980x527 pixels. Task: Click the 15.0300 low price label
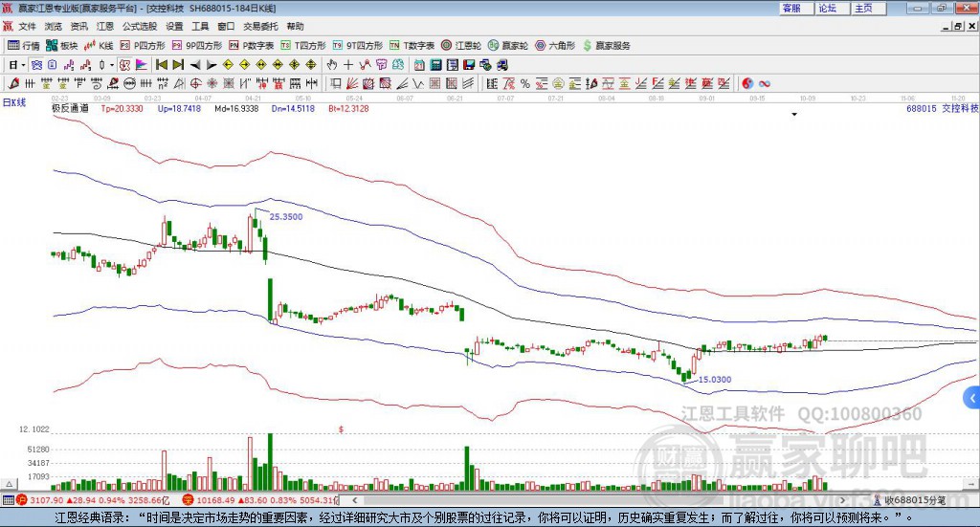tap(714, 379)
